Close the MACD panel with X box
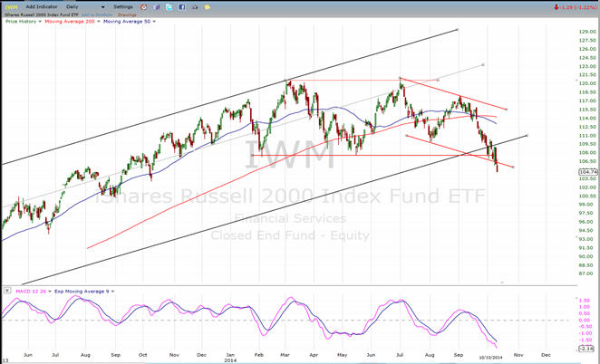 [7, 291]
